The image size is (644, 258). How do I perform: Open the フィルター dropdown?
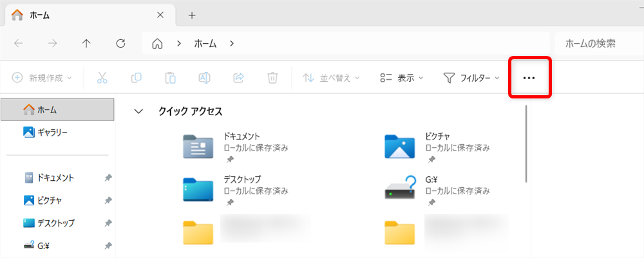tap(471, 78)
